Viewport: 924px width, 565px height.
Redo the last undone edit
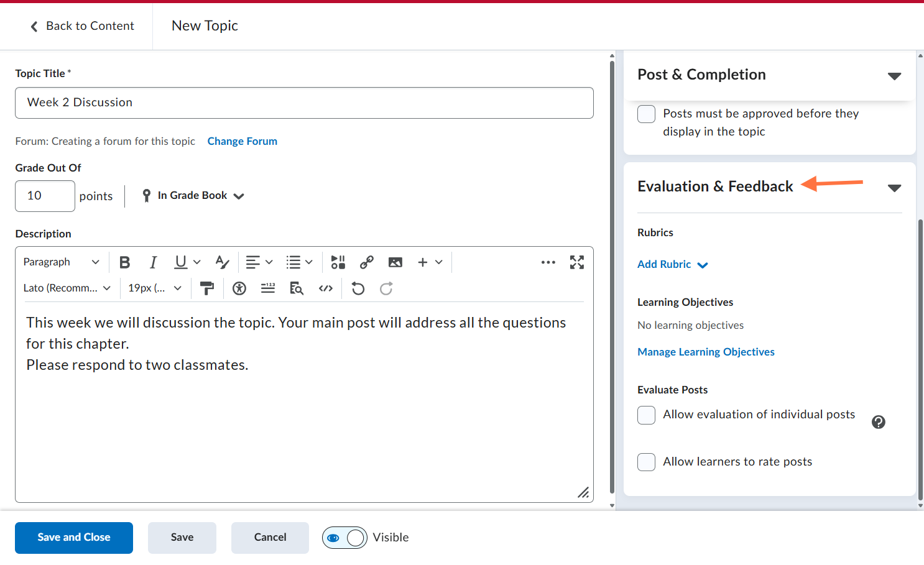tap(386, 288)
